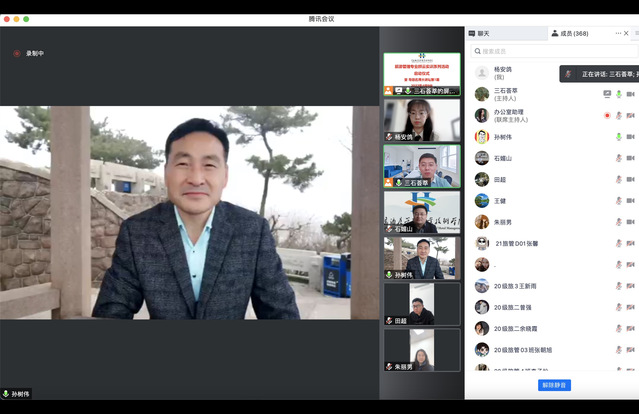Click the recording indicator icon
639x414 pixels.
(x=16, y=53)
